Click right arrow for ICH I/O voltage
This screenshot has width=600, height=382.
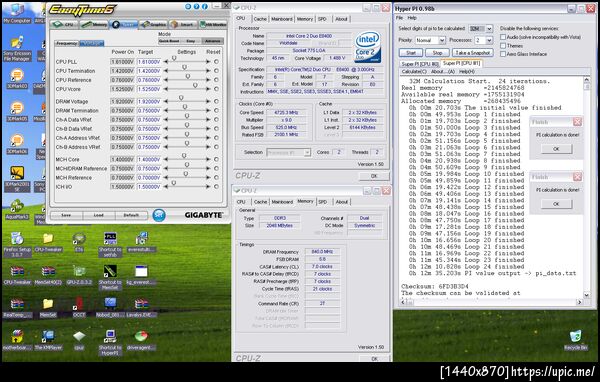tap(208, 187)
